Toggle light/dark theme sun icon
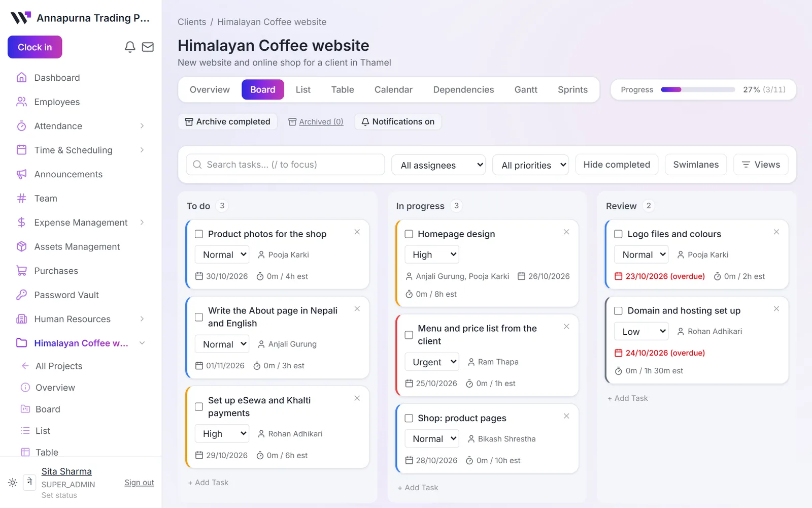Viewport: 812px width, 508px height. pos(13,483)
